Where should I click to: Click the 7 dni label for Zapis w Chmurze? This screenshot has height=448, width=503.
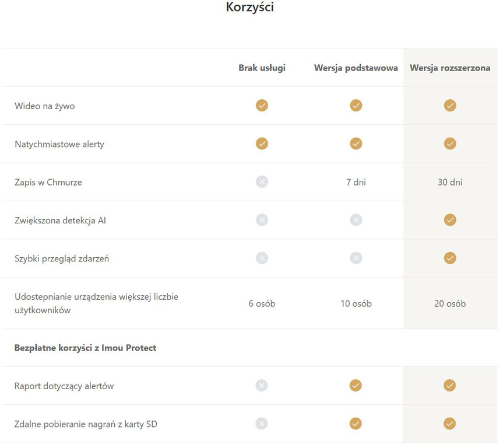[356, 182]
